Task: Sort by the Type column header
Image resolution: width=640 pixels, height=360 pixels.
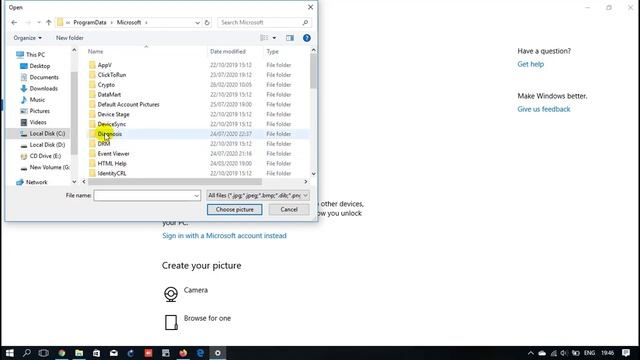Action: [x=272, y=51]
